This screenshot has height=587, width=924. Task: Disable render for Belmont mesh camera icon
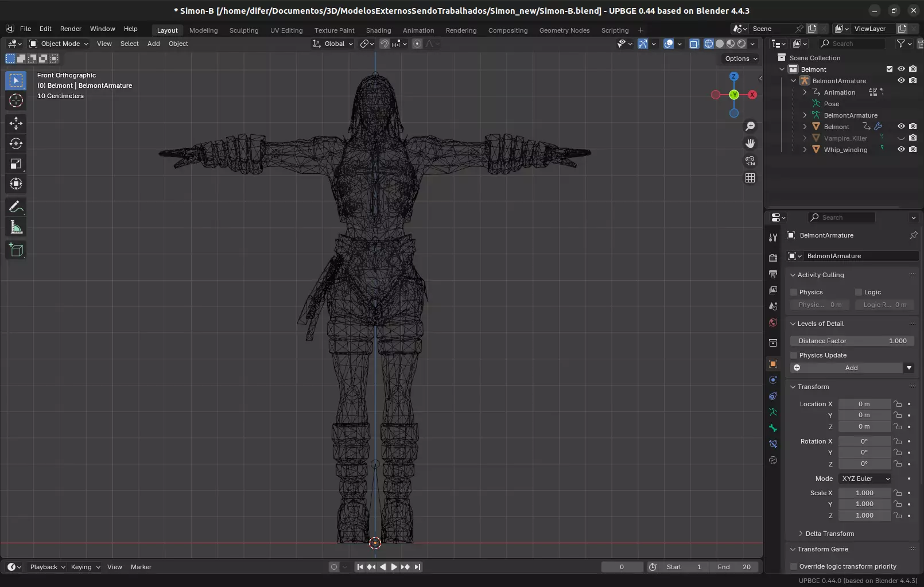913,126
